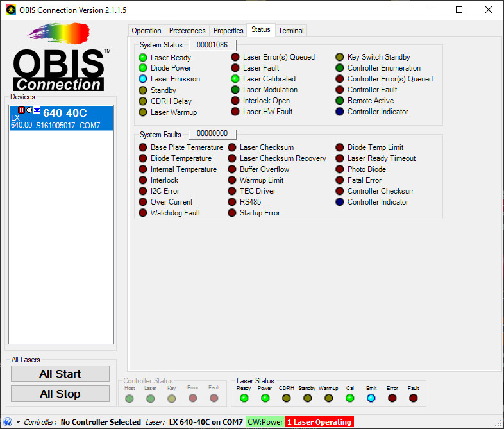Open the Terminal tab
Viewport: 504px width, 429px height.
click(x=290, y=31)
